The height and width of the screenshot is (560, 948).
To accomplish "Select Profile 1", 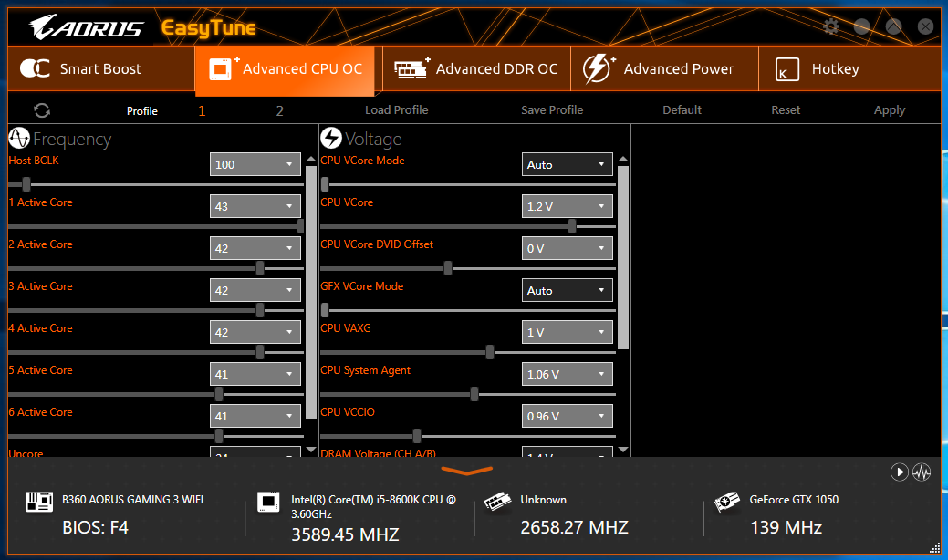I will pyautogui.click(x=202, y=110).
